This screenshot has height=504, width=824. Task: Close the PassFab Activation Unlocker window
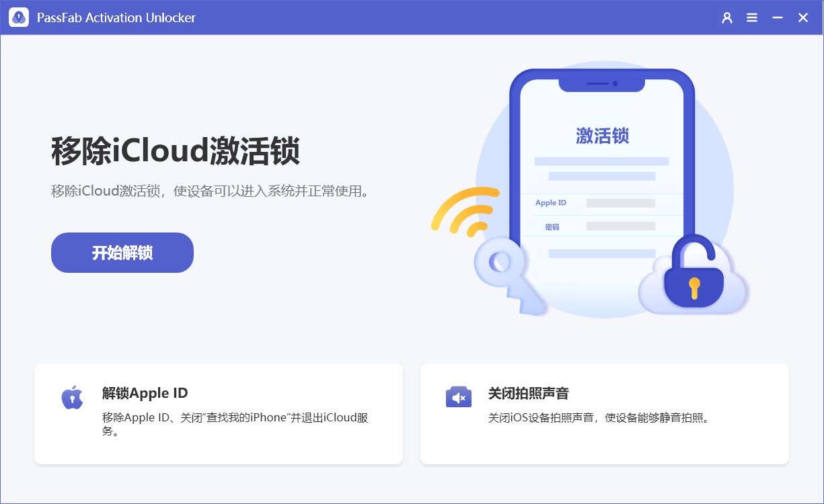(x=803, y=18)
